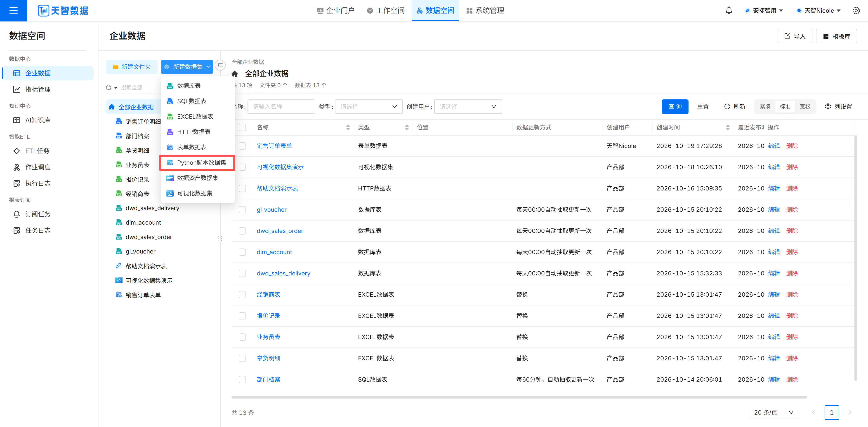Check the 部门档案 row checkbox
This screenshot has height=427, width=868.
pyautogui.click(x=242, y=379)
